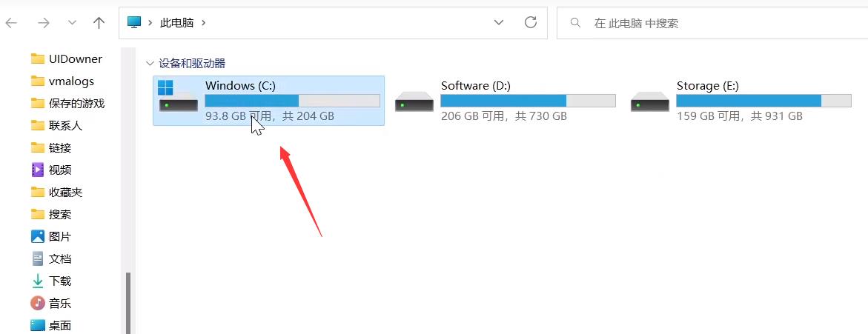
Task: Expand the address bar history dropdown
Action: pos(499,23)
